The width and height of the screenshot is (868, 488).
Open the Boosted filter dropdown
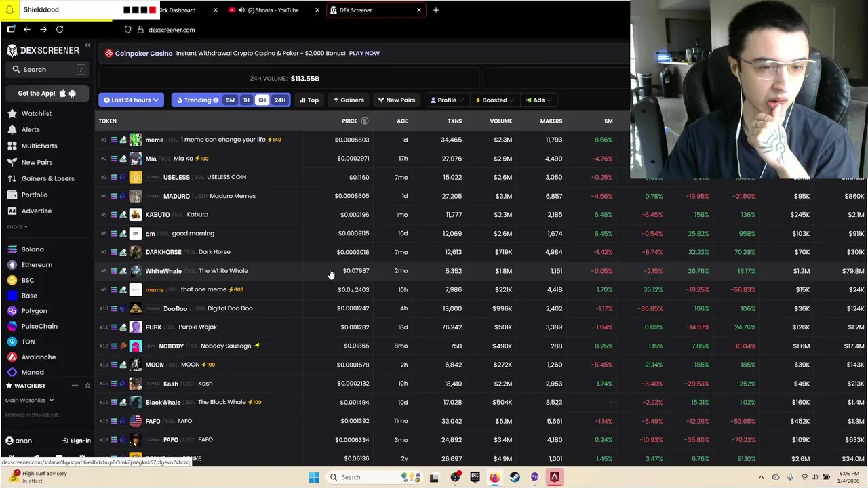tap(494, 100)
